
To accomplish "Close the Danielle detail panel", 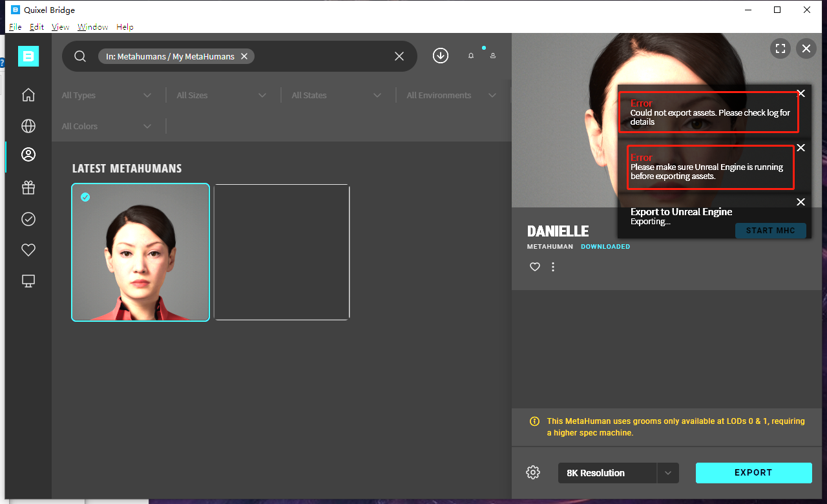I will [x=806, y=48].
